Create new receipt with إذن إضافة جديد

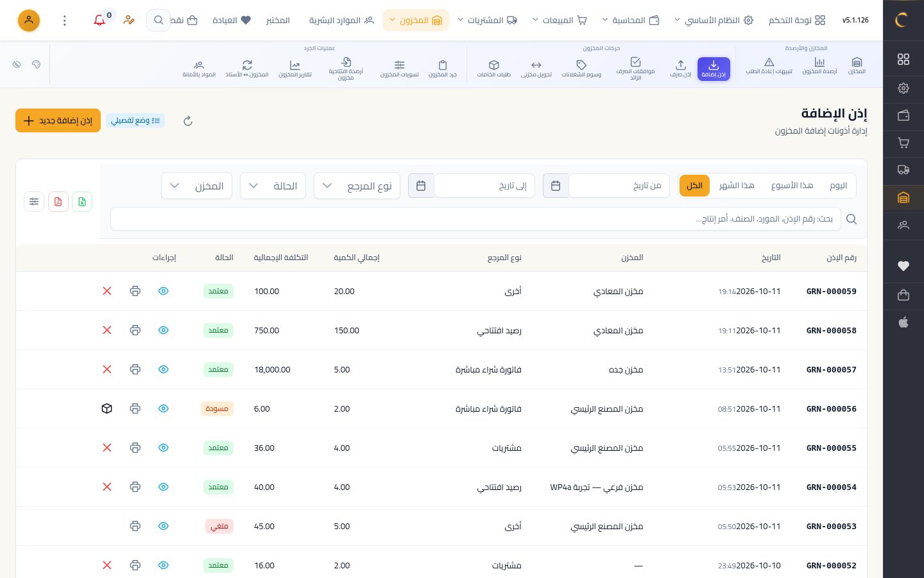[58, 121]
